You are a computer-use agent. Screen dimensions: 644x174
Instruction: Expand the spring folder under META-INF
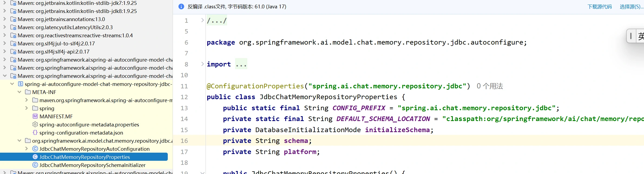[x=27, y=108]
